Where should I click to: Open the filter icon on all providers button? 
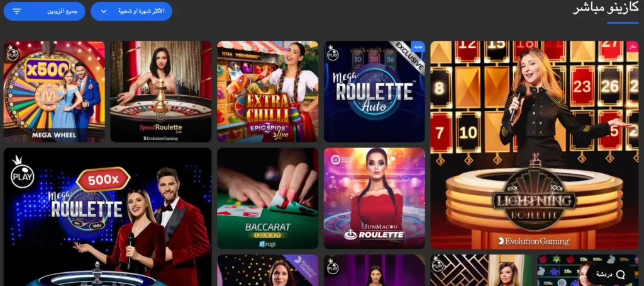pyautogui.click(x=16, y=11)
